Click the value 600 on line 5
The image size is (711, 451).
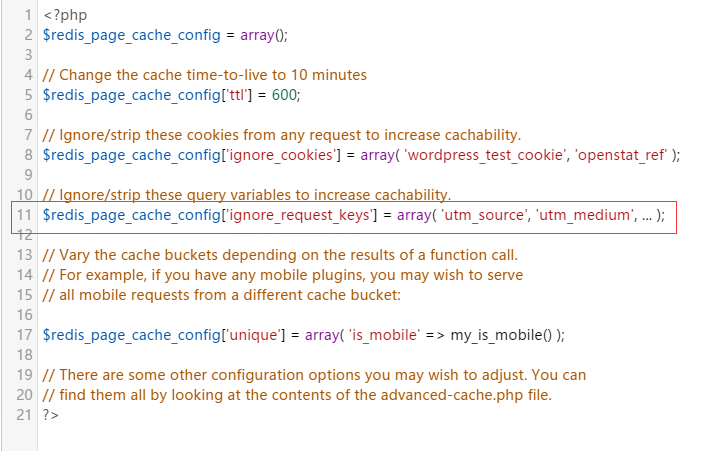click(x=285, y=95)
